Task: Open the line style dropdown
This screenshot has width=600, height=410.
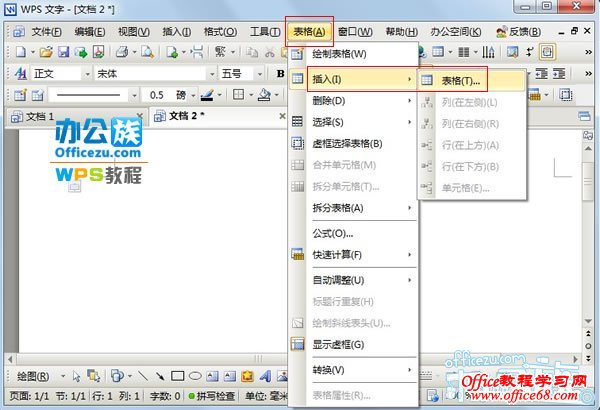Action: click(134, 95)
